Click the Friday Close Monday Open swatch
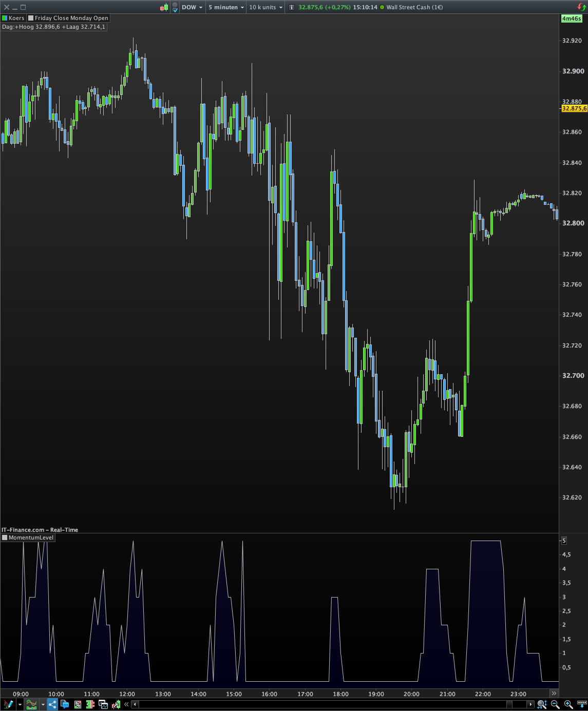 [x=31, y=18]
